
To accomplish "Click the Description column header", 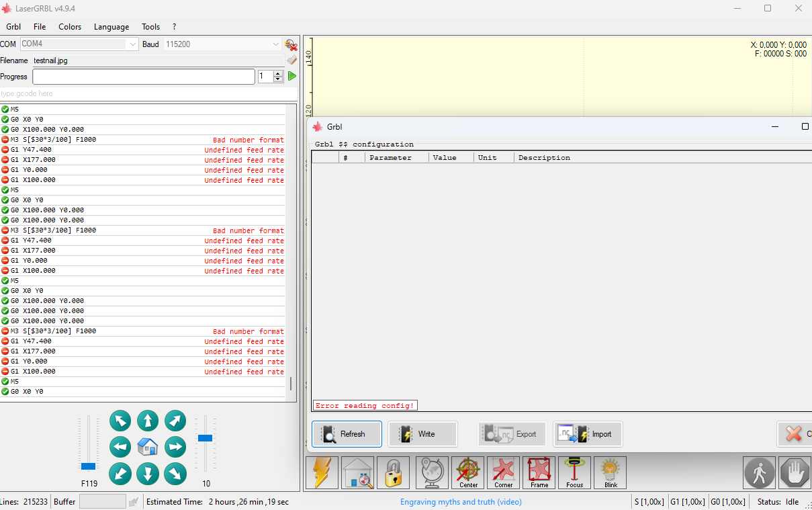I will pyautogui.click(x=663, y=157).
